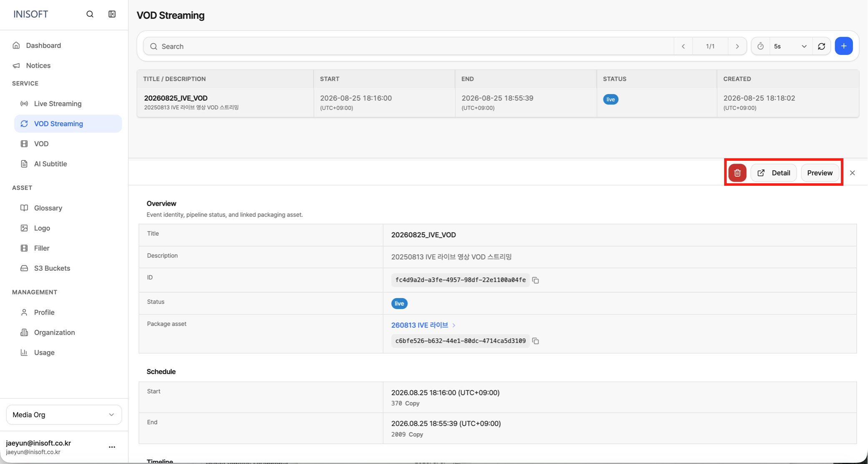Screen dimensions: 868x464
Task: Go to next page chevron
Action: [737, 46]
